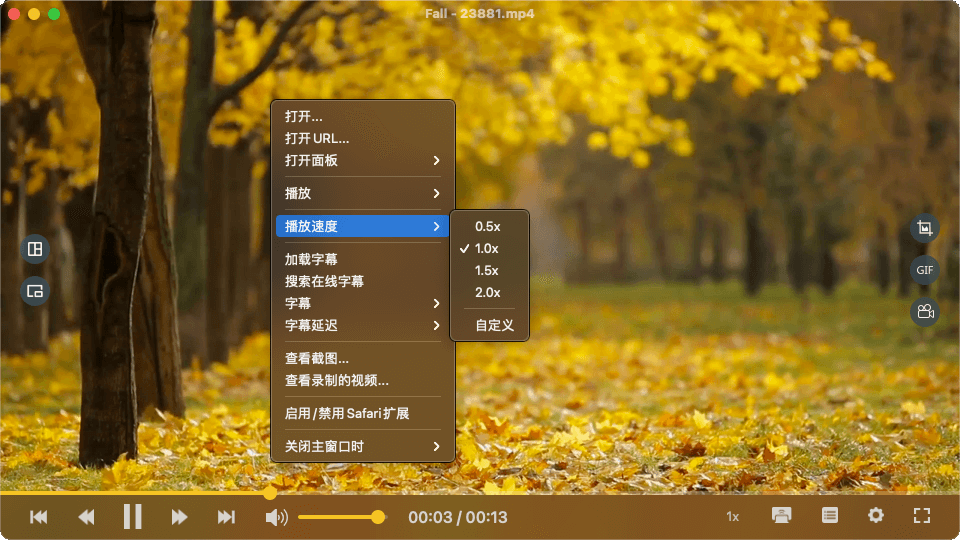Image resolution: width=960 pixels, height=540 pixels.
Task: Click the GIF creation button
Action: point(924,270)
